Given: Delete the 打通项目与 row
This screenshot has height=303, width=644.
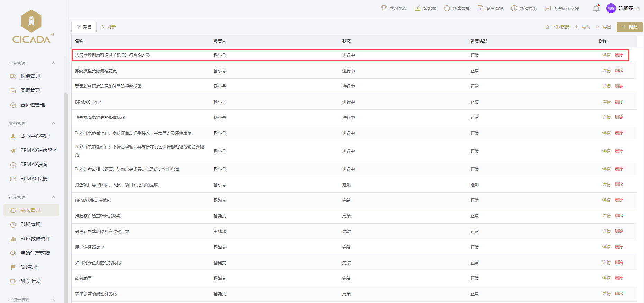Looking at the screenshot, I should pyautogui.click(x=619, y=185).
